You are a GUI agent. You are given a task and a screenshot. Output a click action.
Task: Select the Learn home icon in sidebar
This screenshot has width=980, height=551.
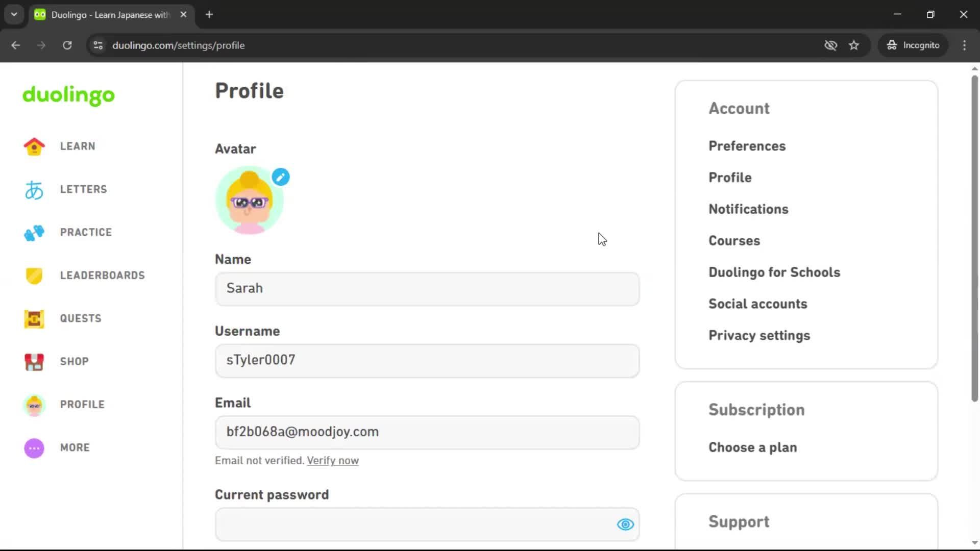pyautogui.click(x=34, y=146)
